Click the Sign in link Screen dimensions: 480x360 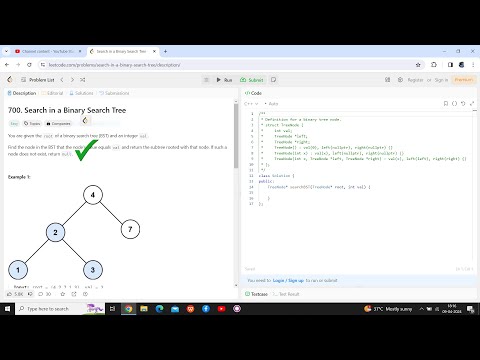441,80
